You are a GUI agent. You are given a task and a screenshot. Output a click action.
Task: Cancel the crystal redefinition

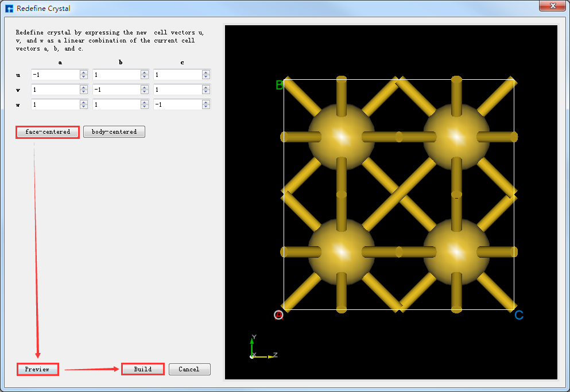(189, 369)
